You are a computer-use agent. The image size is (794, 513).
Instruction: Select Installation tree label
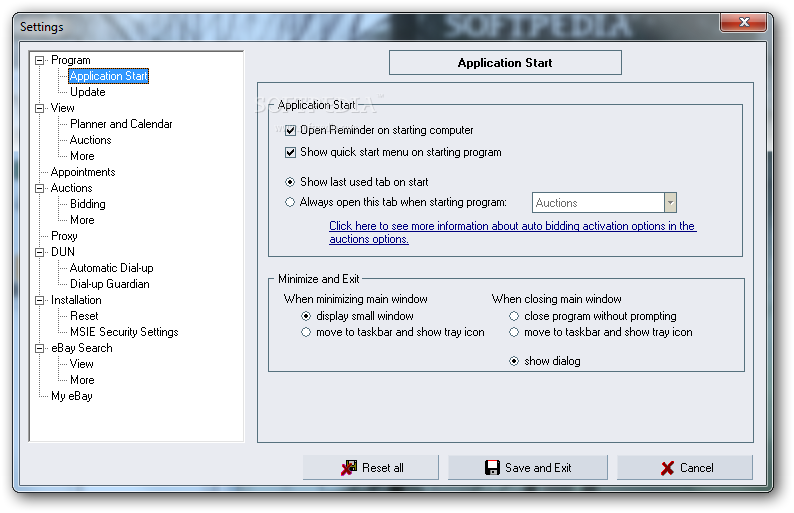(76, 300)
